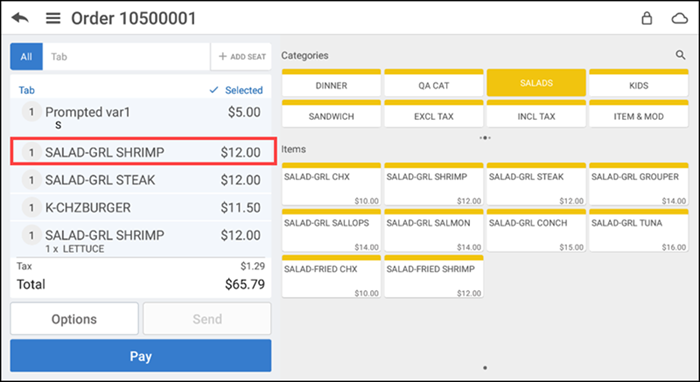This screenshot has height=382, width=700.
Task: Select the Tab header in order list
Action: tap(27, 90)
